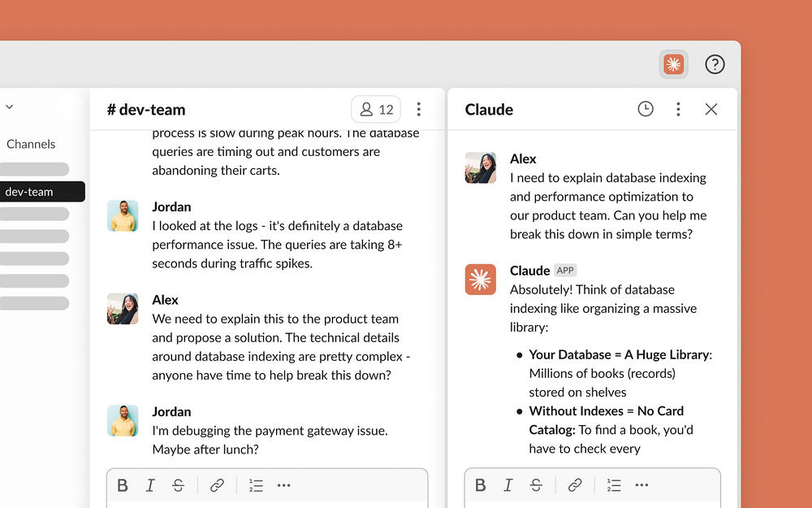This screenshot has height=508, width=812.
Task: Insert link in Claude panel composer
Action: pos(574,484)
